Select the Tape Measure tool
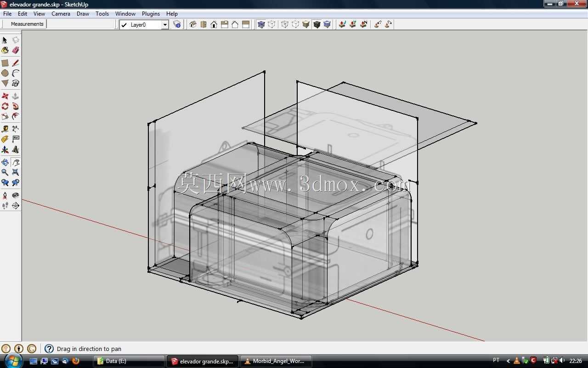Viewport: 588px width, 368px height. tap(5, 129)
